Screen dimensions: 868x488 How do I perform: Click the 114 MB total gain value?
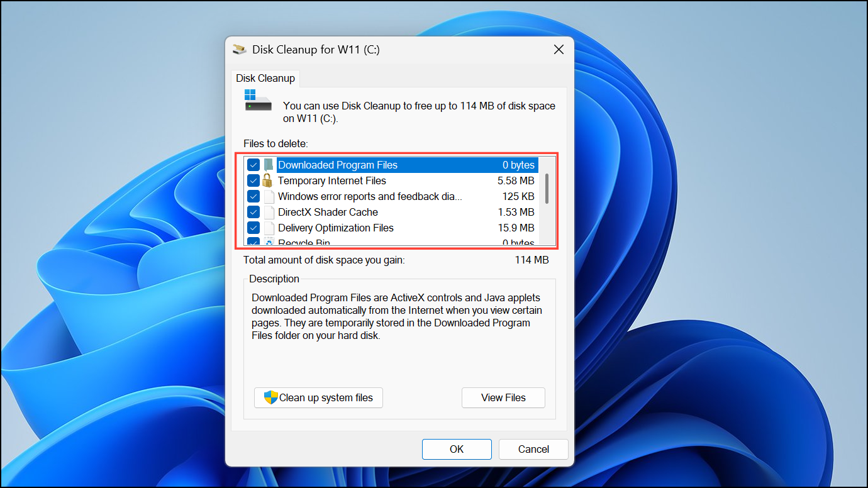532,260
